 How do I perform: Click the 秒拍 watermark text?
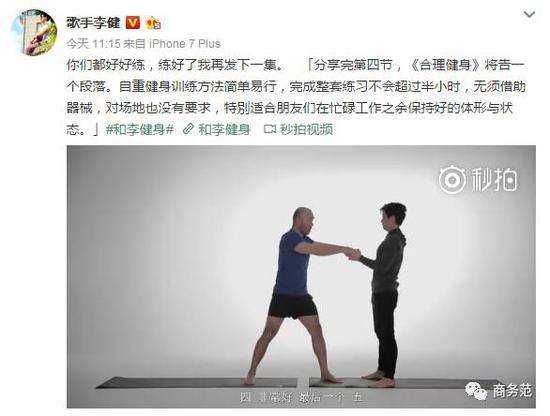tap(494, 179)
